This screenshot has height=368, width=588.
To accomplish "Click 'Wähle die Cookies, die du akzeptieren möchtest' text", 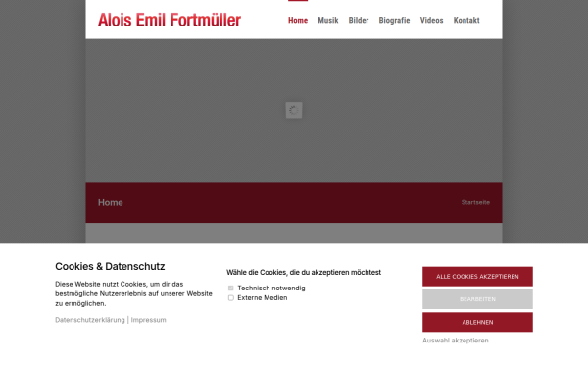I will pyautogui.click(x=304, y=272).
